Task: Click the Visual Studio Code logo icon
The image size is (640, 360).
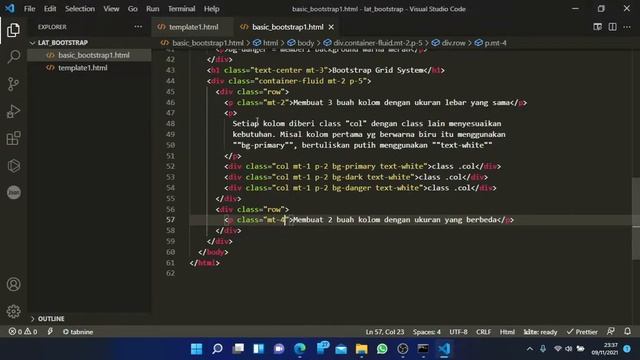Action: (9, 9)
